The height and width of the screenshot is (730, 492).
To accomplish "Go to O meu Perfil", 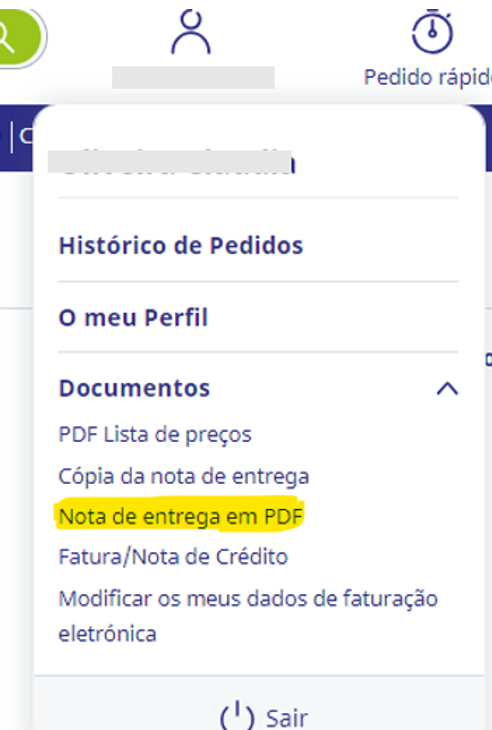I will point(133,318).
